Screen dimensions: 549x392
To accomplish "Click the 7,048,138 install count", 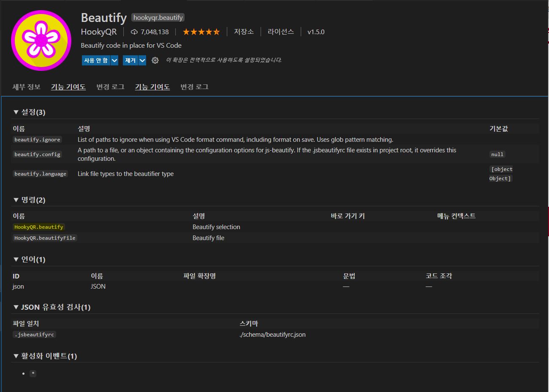I will click(x=155, y=32).
